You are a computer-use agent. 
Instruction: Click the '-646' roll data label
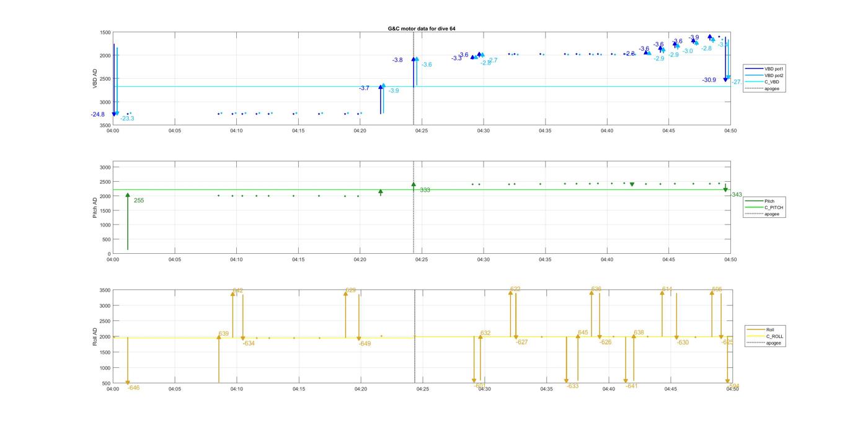point(133,388)
